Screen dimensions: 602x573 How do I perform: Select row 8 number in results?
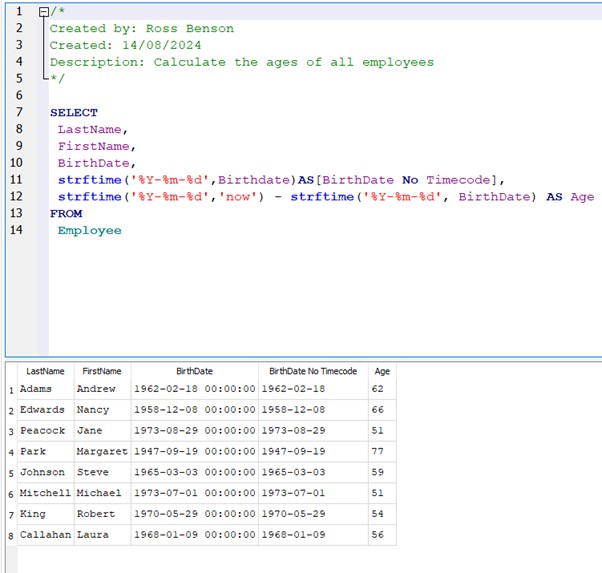coord(10,535)
